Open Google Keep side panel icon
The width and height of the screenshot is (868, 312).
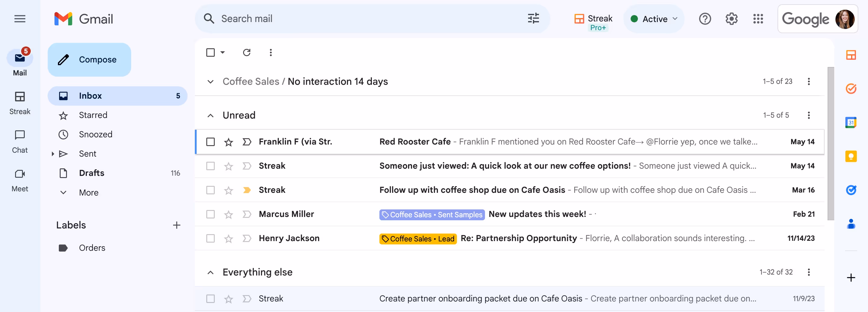pyautogui.click(x=851, y=156)
